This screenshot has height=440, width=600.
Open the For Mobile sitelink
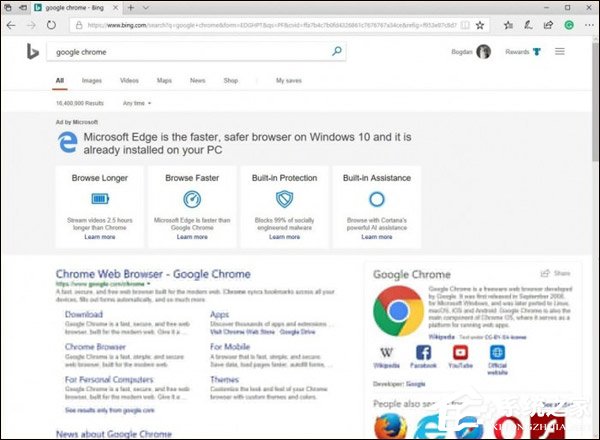pyautogui.click(x=230, y=347)
